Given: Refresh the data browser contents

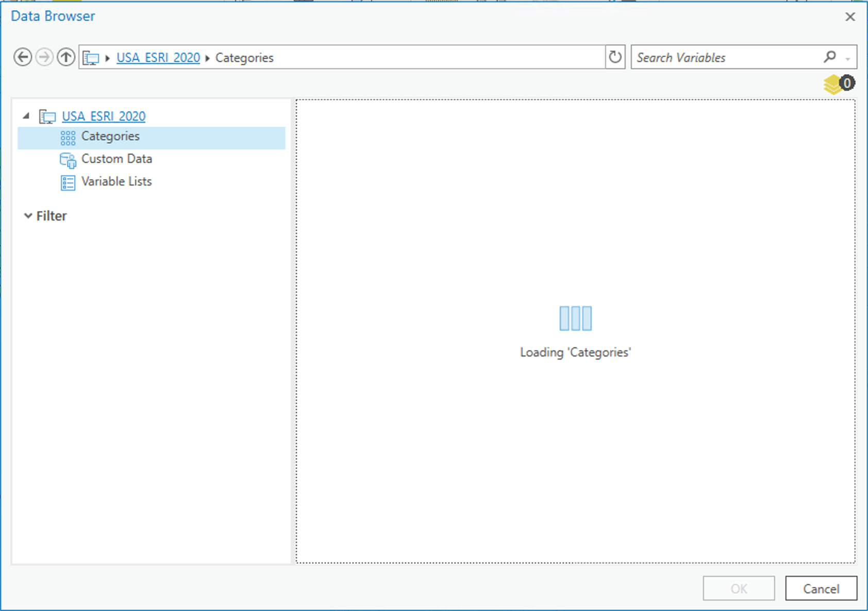Looking at the screenshot, I should 615,57.
